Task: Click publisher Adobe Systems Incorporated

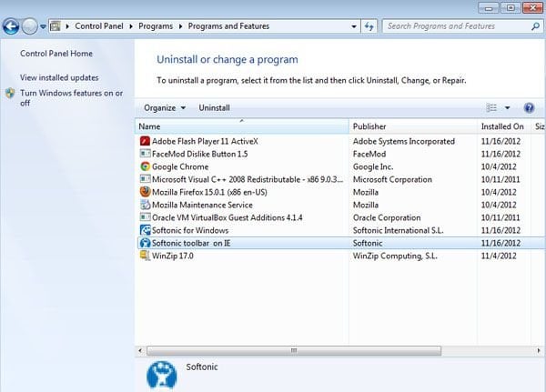Action: pyautogui.click(x=404, y=141)
